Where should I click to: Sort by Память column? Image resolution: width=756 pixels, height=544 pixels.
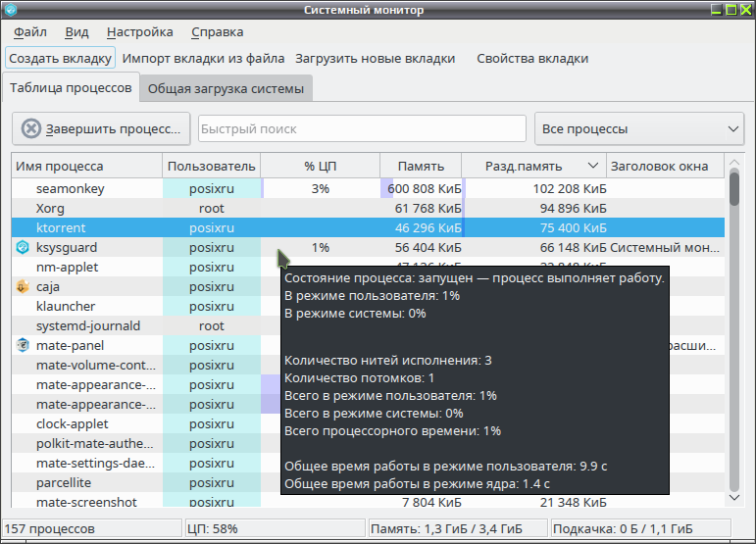point(421,167)
